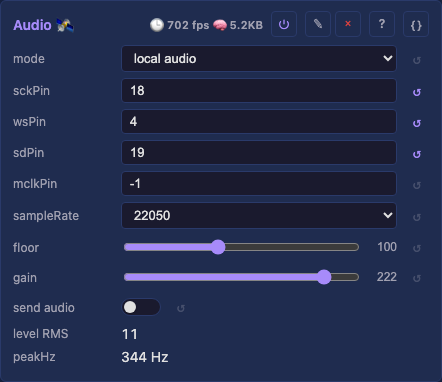This screenshot has height=382, width=442.
Task: Click the clock icon beside 702 fps
Action: click(157, 25)
